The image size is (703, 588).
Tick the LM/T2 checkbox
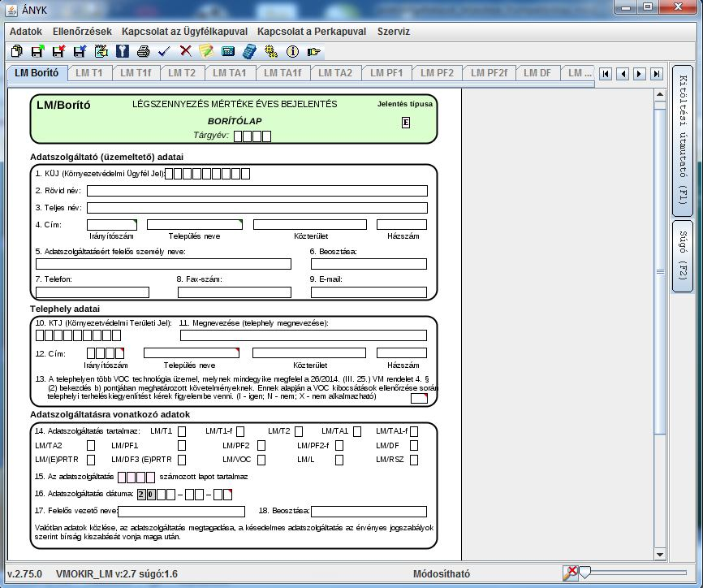(299, 431)
